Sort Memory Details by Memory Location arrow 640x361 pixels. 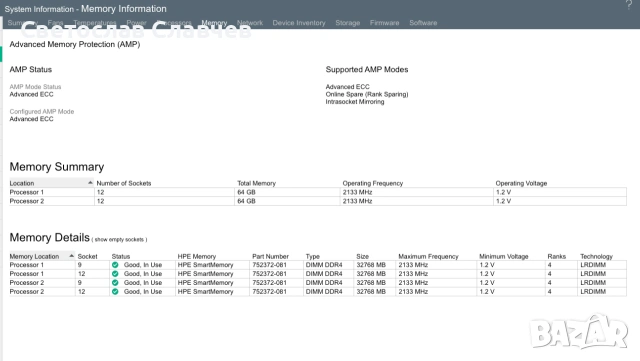click(71, 256)
